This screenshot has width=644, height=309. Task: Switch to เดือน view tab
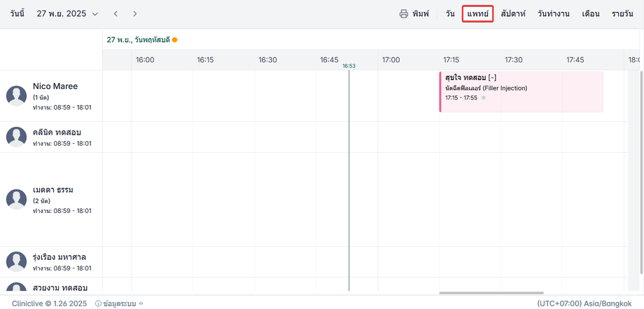[x=590, y=14]
